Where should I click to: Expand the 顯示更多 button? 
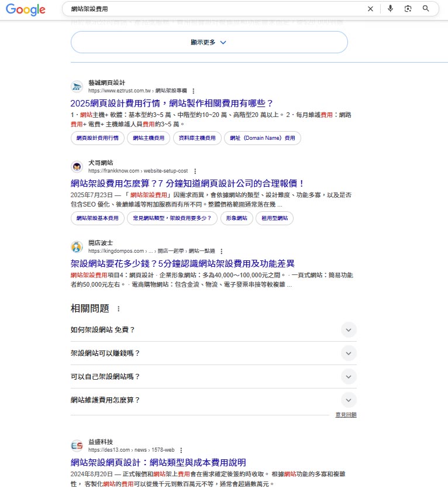coord(209,42)
